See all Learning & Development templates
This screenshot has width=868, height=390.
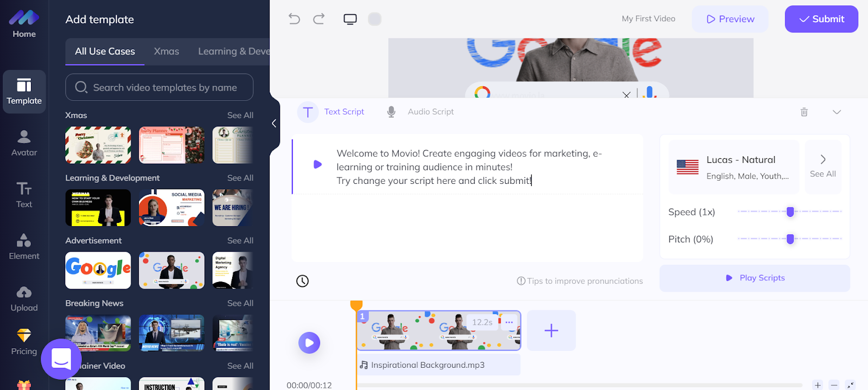pos(240,178)
